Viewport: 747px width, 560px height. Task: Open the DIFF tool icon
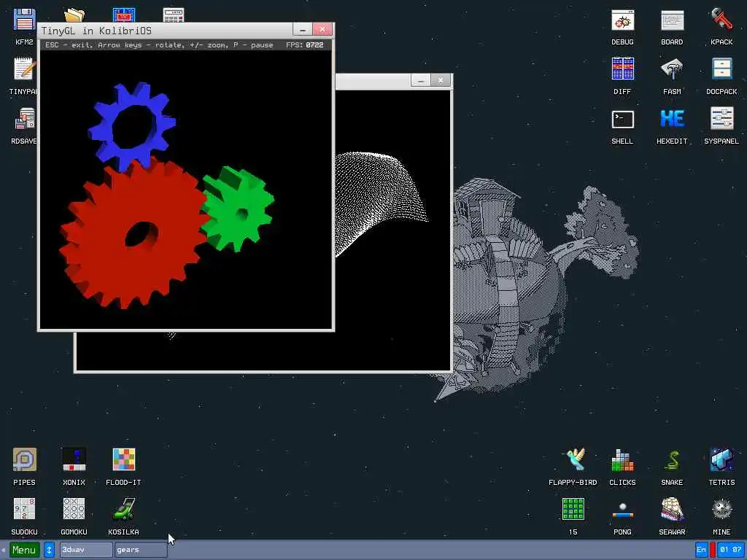point(623,69)
